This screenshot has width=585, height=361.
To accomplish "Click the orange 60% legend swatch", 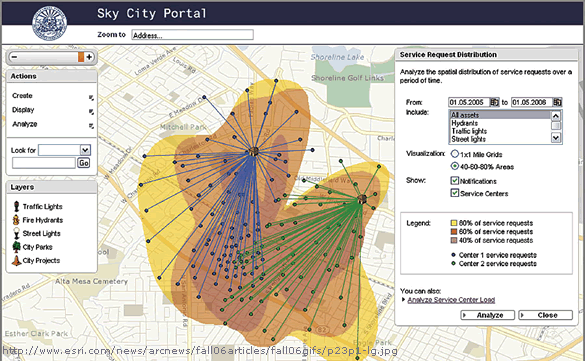I will [x=454, y=232].
